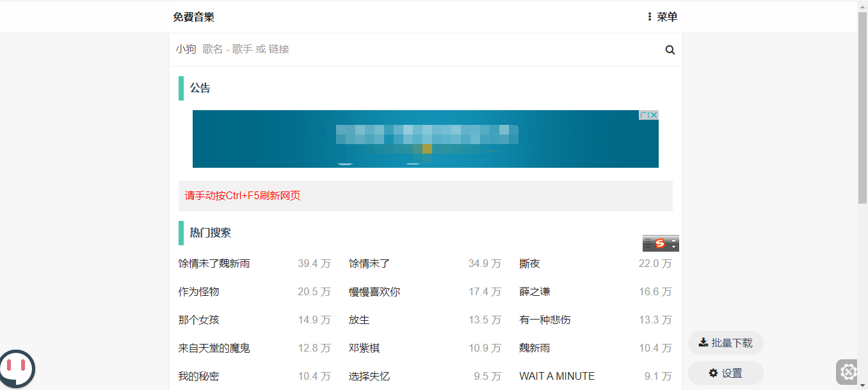Select hot search 作为怪物
Image resolution: width=868 pixels, height=390 pixels.
pyautogui.click(x=198, y=291)
